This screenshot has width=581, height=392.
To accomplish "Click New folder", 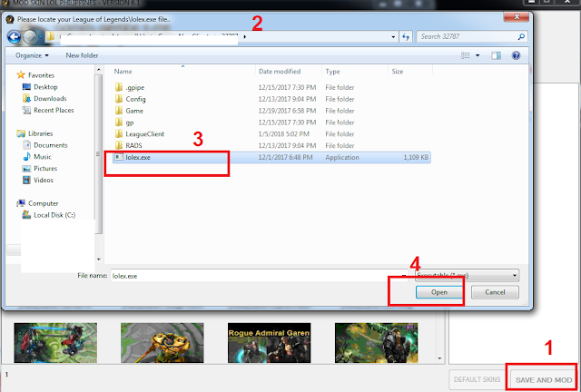I will click(82, 55).
